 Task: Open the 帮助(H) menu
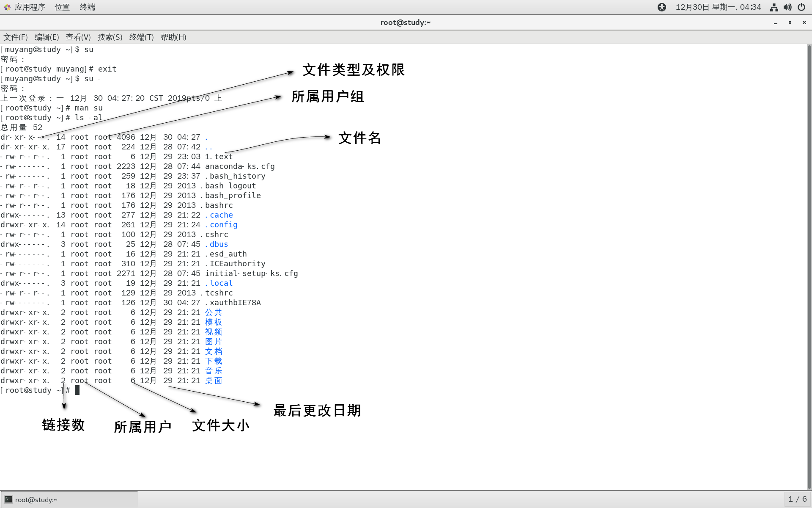click(173, 37)
